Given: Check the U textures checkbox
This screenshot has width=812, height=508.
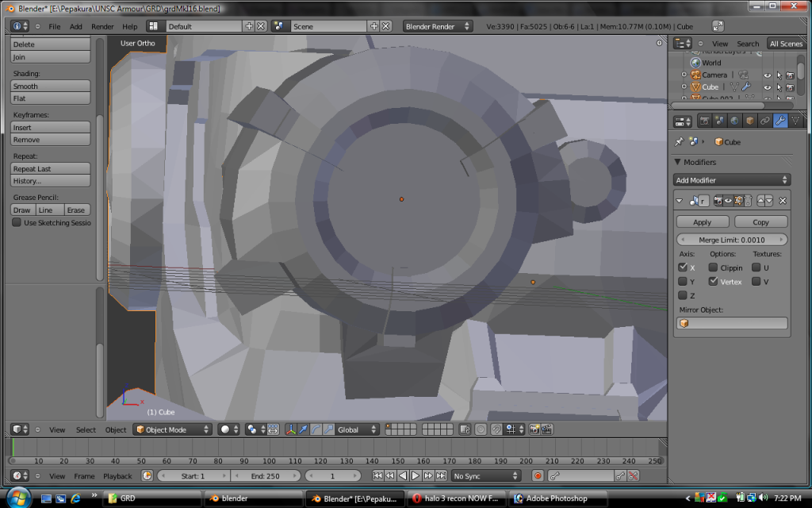Looking at the screenshot, I should [756, 267].
